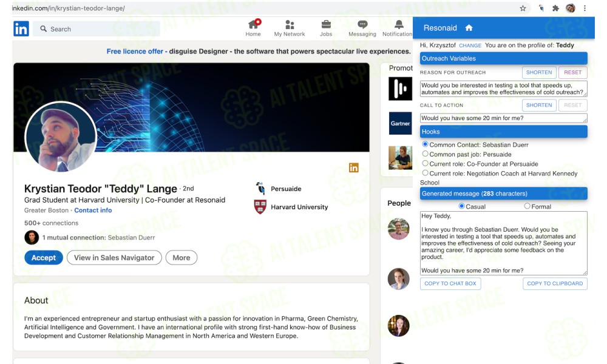Select the Formal tone option
This screenshot has height=364, width=607.
pos(527,206)
